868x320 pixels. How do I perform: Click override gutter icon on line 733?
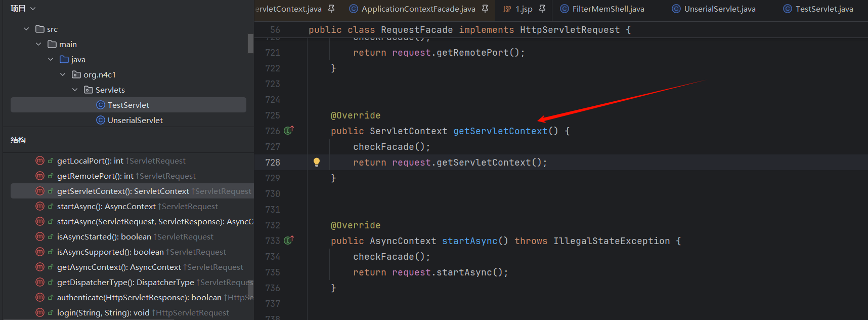[x=288, y=241]
